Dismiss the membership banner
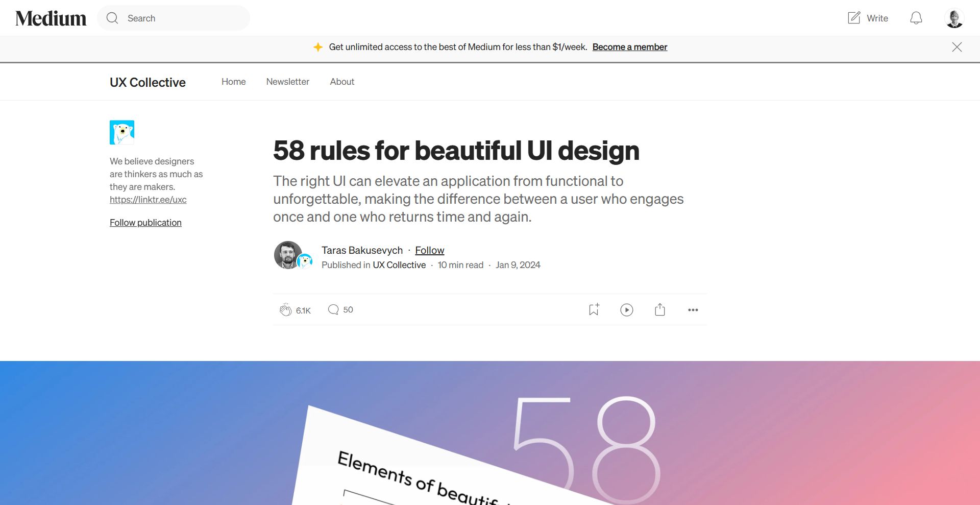Image resolution: width=980 pixels, height=505 pixels. 957,47
